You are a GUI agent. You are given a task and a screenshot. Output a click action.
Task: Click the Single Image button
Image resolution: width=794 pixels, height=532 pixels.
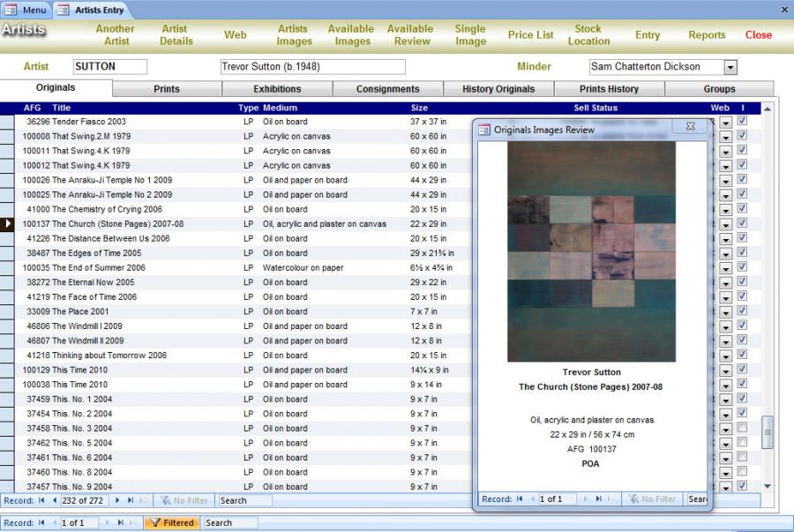pyautogui.click(x=470, y=35)
